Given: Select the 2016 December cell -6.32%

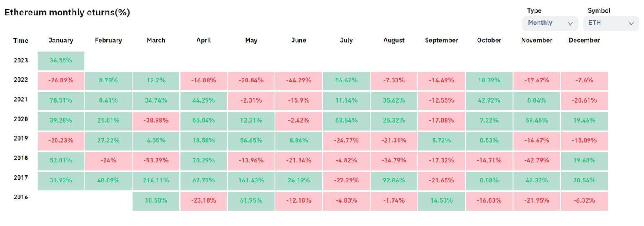Looking at the screenshot, I should pos(584,200).
